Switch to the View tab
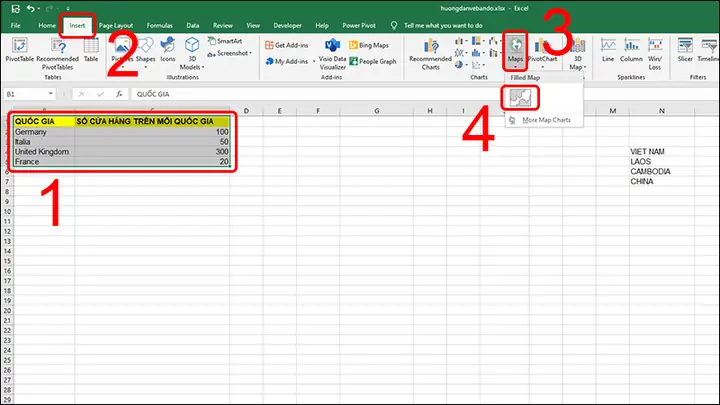The image size is (720, 405). (x=253, y=25)
